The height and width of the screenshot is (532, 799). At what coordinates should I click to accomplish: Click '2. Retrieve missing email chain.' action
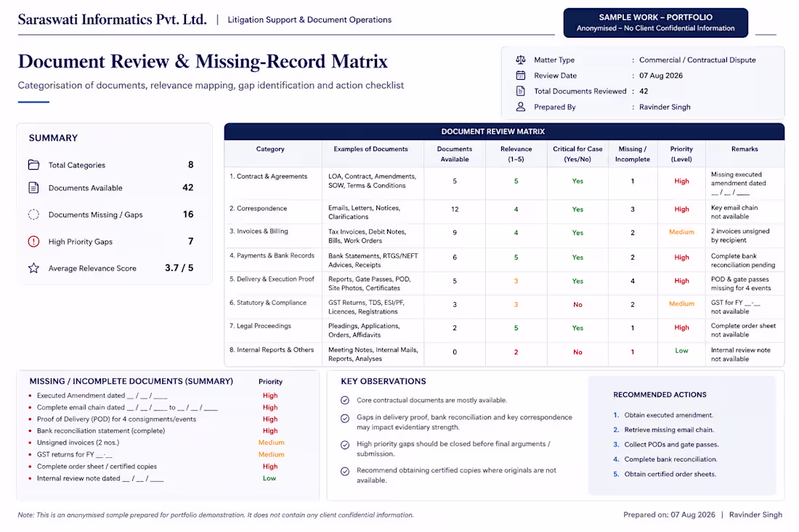pyautogui.click(x=663, y=430)
